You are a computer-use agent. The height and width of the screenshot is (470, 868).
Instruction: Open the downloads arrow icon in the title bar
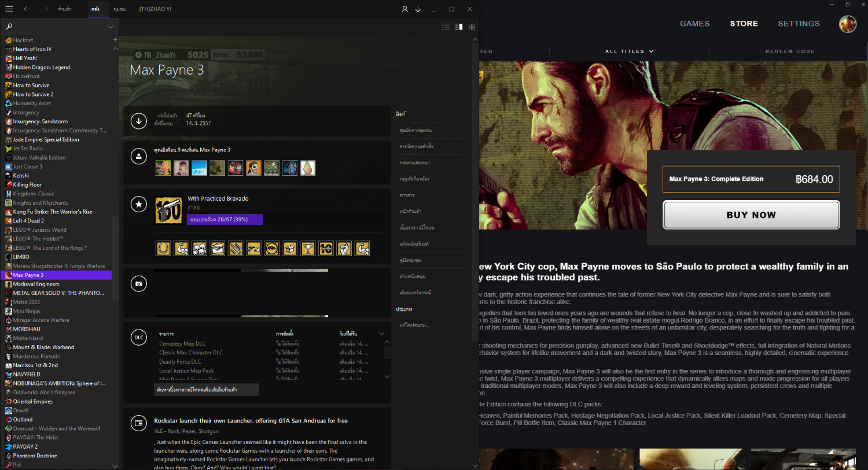[418, 9]
